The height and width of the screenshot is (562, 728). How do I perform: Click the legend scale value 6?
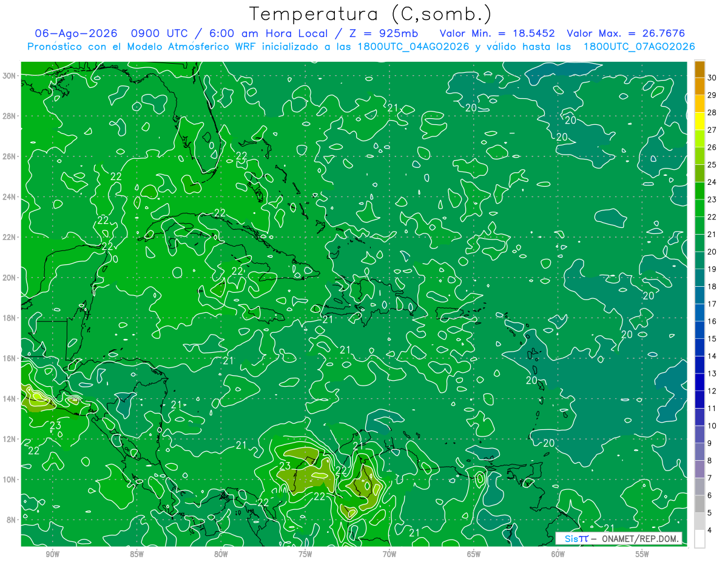pyautogui.click(x=710, y=495)
